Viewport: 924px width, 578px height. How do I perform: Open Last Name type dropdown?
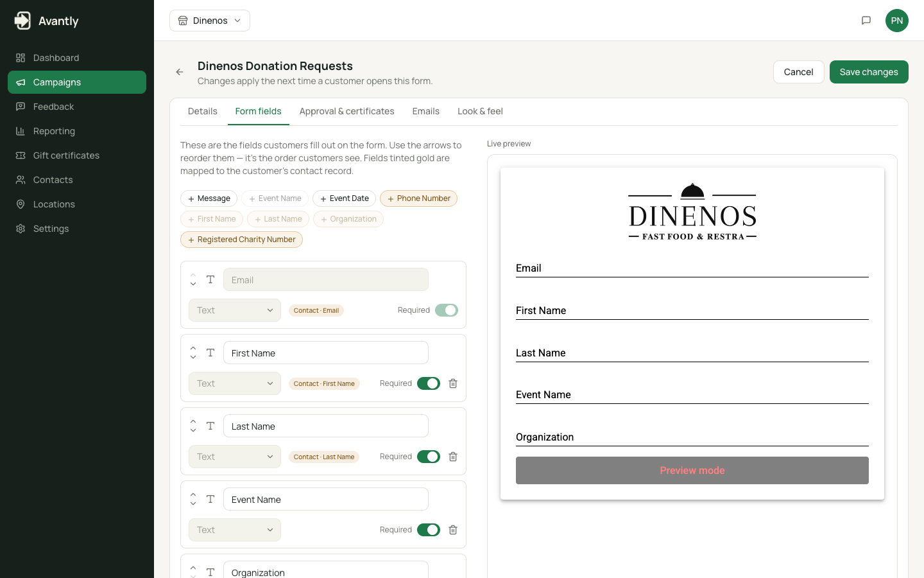pos(235,457)
